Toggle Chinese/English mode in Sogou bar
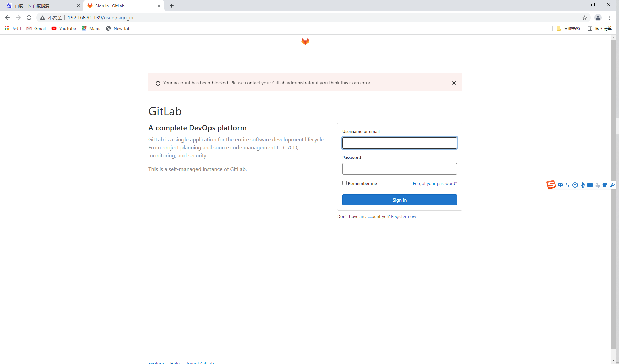Screen dimensions: 619x364 [x=560, y=185]
